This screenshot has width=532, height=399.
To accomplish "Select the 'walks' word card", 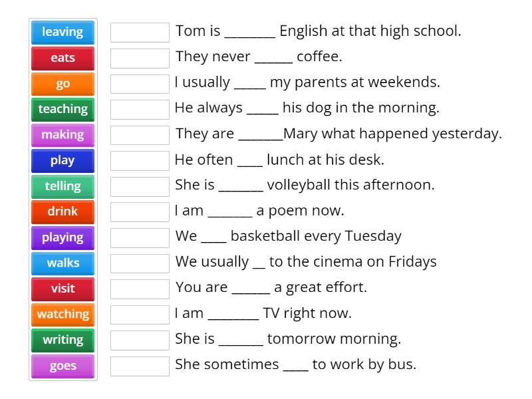I will (x=63, y=263).
